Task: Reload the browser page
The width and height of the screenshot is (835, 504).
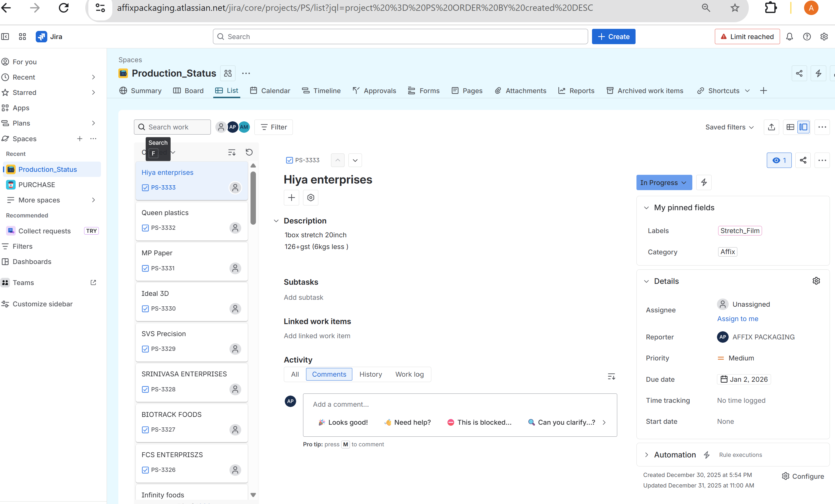Action: pos(64,8)
